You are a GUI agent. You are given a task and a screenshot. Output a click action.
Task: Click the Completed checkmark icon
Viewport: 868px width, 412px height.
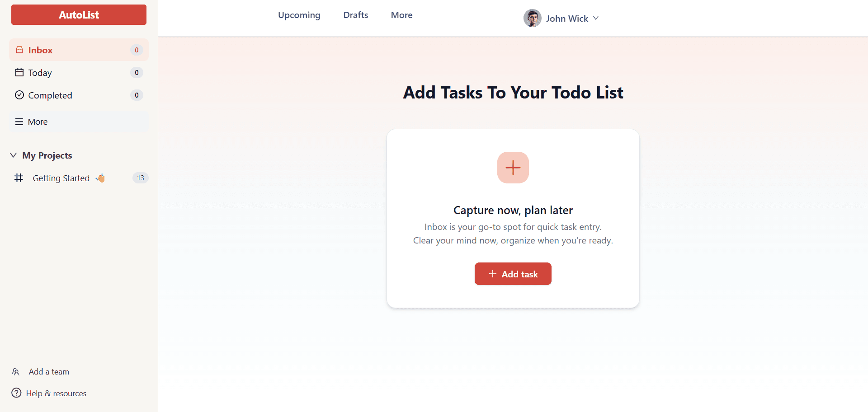coord(19,95)
